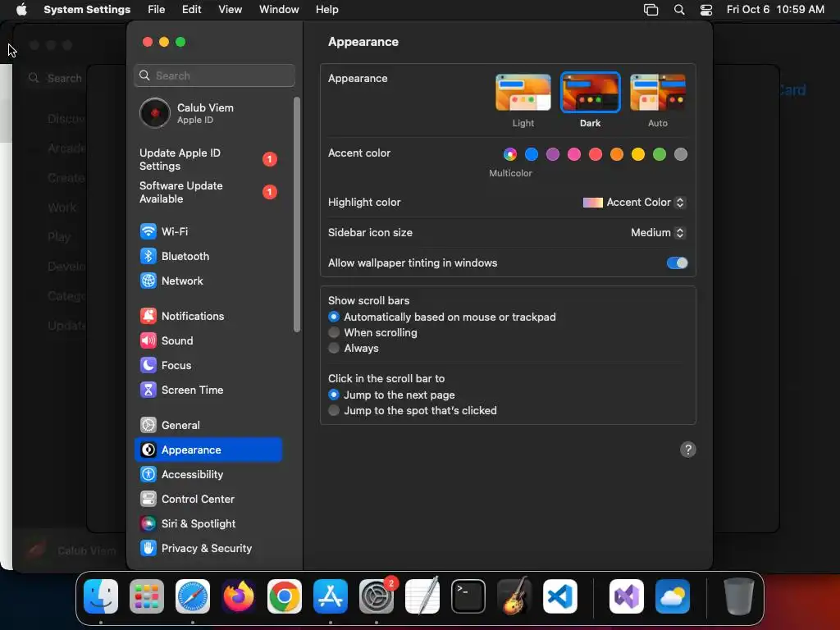Open Finder from the Dock
Image resolution: width=840 pixels, height=630 pixels.
click(x=101, y=596)
